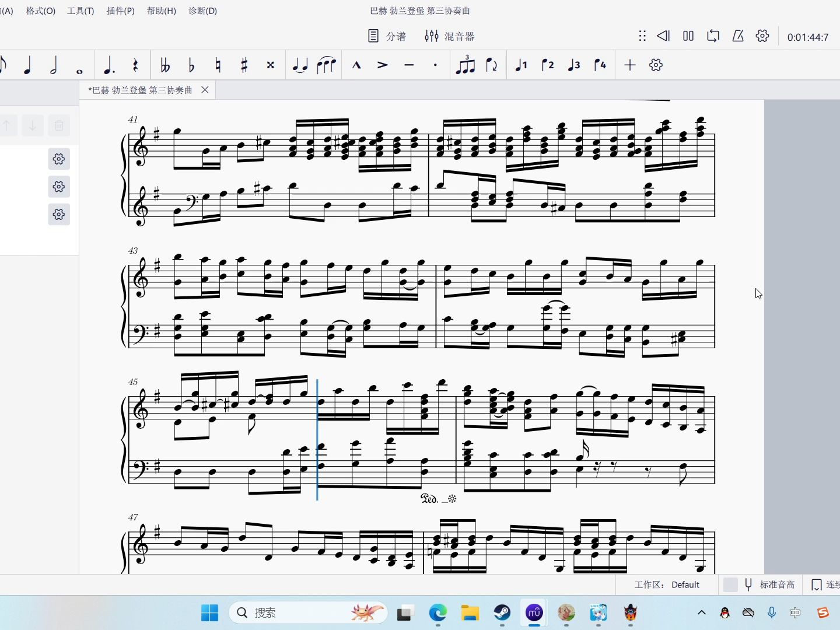The image size is (840, 630).
Task: Open the 格式(O) menu
Action: (x=41, y=10)
